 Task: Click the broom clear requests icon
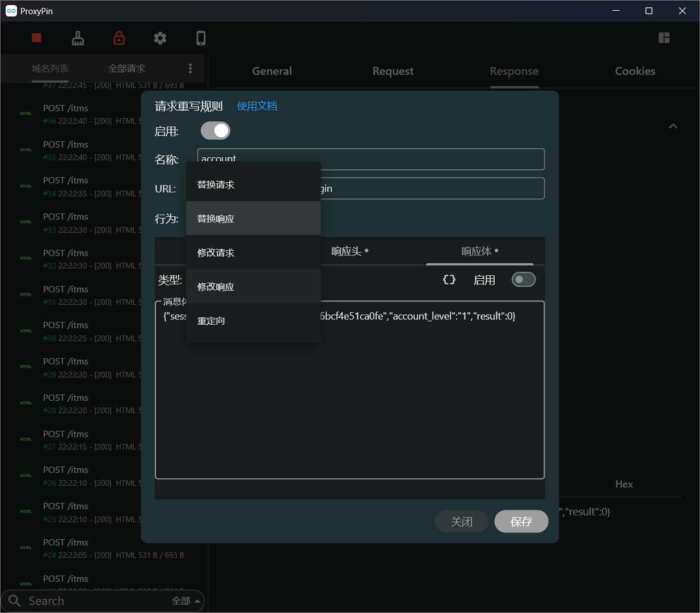pos(78,38)
